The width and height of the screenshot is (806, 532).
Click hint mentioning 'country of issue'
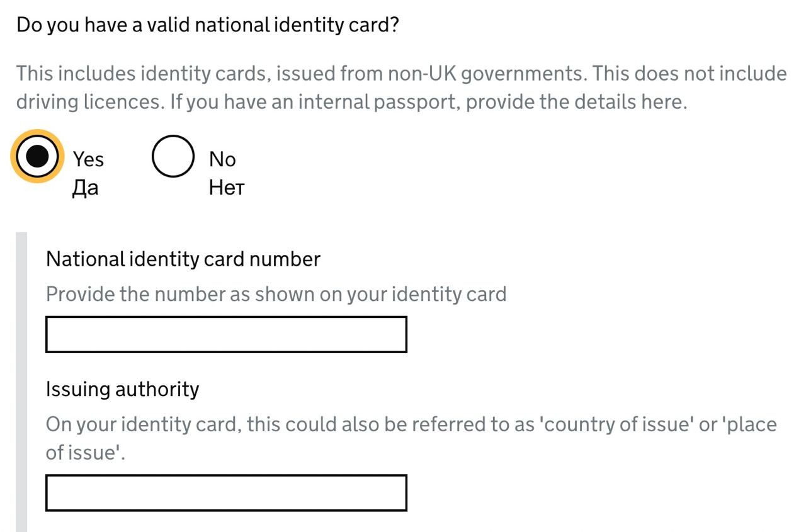[x=411, y=424]
